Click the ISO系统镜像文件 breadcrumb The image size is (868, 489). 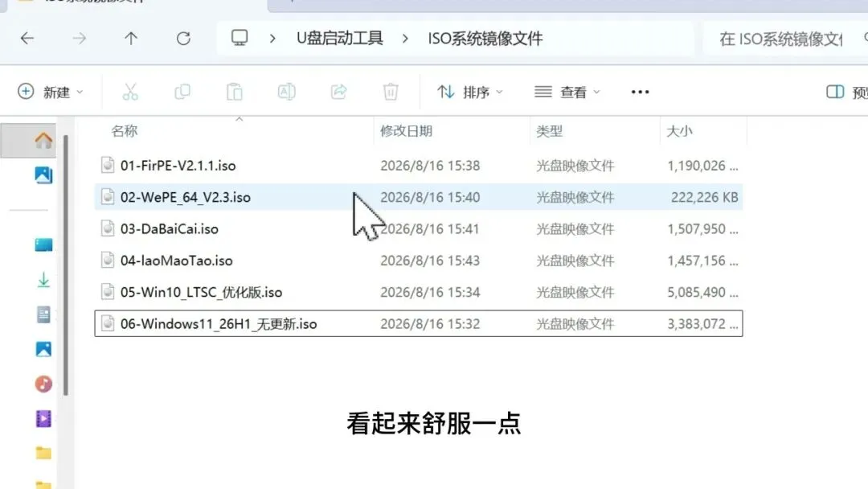pos(485,39)
